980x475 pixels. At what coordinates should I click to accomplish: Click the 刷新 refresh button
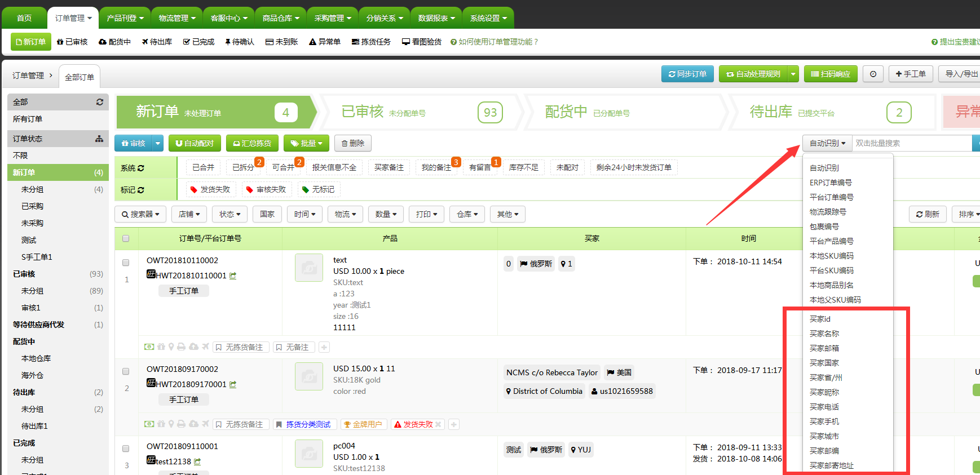928,214
